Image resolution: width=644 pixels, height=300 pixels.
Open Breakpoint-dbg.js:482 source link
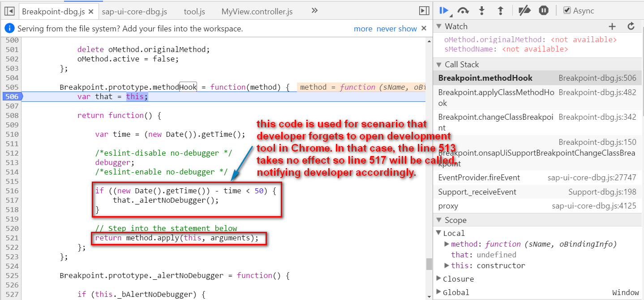[597, 92]
